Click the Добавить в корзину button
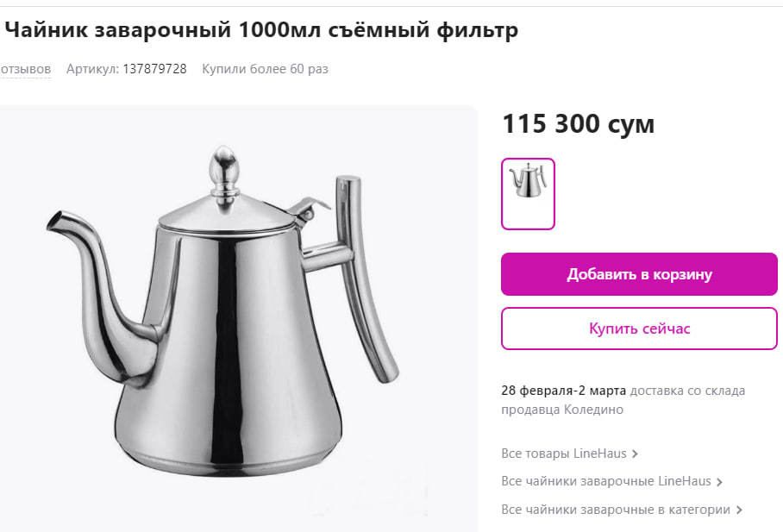The width and height of the screenshot is (783, 532). click(639, 274)
